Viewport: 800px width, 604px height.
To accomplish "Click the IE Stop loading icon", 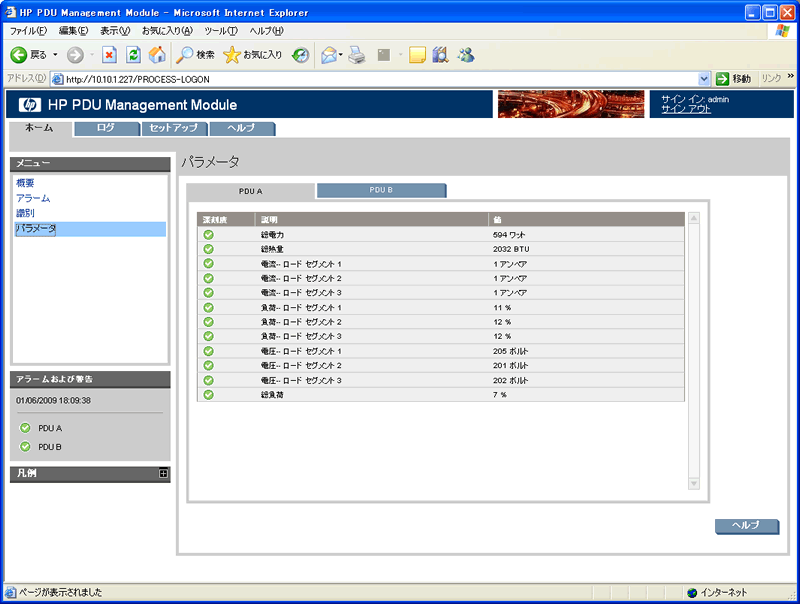I will [110, 54].
